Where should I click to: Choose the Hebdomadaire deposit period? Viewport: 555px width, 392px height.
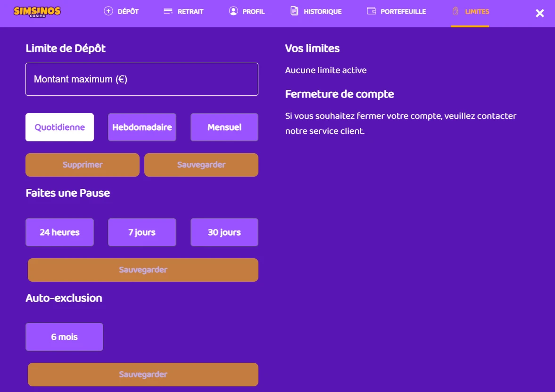click(142, 127)
